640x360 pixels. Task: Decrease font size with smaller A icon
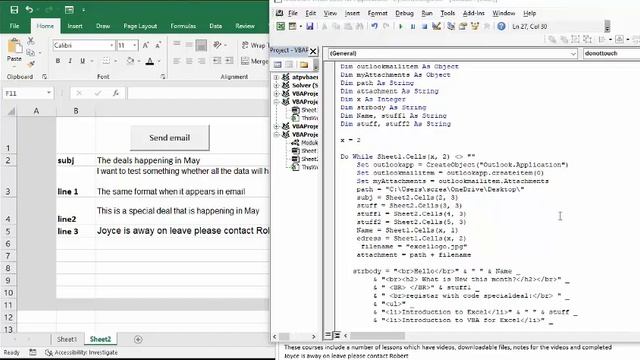158,45
